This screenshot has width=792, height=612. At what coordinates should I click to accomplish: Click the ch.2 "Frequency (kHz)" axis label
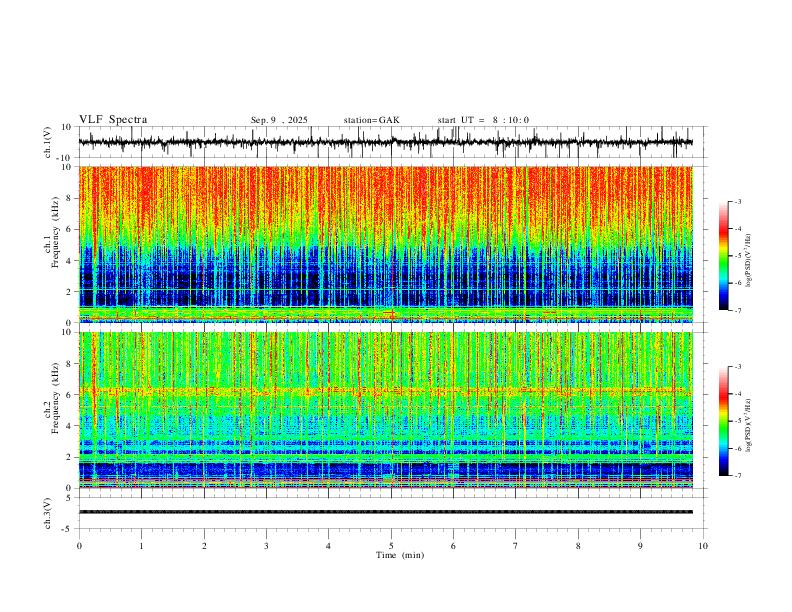coord(55,398)
